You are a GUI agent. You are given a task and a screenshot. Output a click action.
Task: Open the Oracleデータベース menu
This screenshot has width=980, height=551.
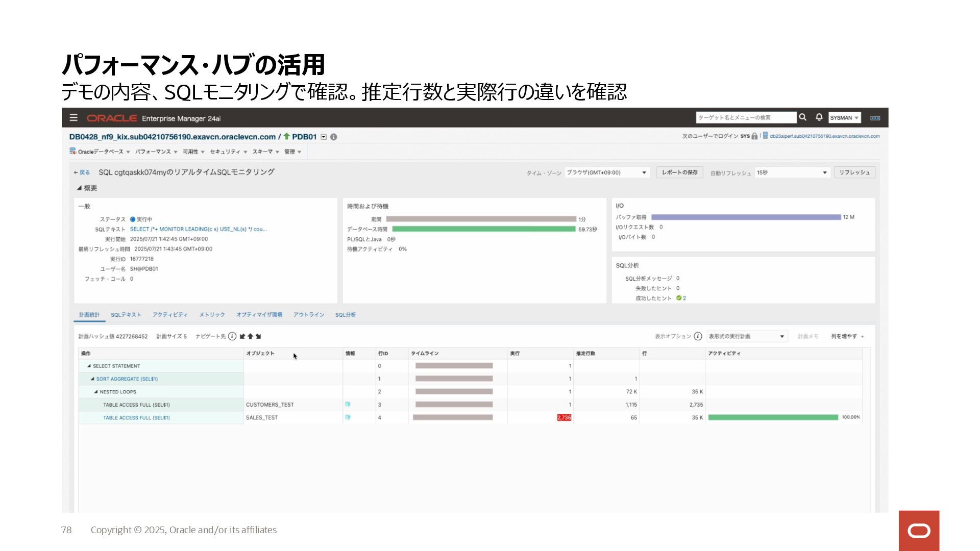pyautogui.click(x=104, y=152)
